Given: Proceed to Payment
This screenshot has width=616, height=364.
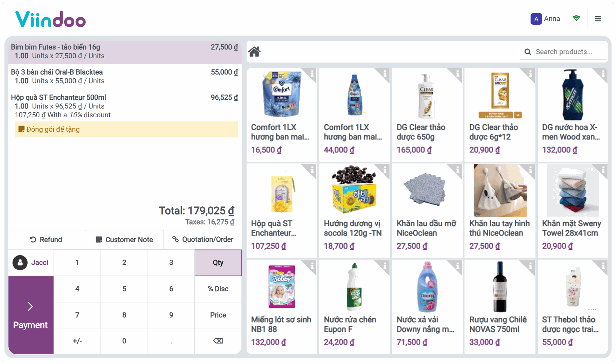Looking at the screenshot, I should click(30, 315).
